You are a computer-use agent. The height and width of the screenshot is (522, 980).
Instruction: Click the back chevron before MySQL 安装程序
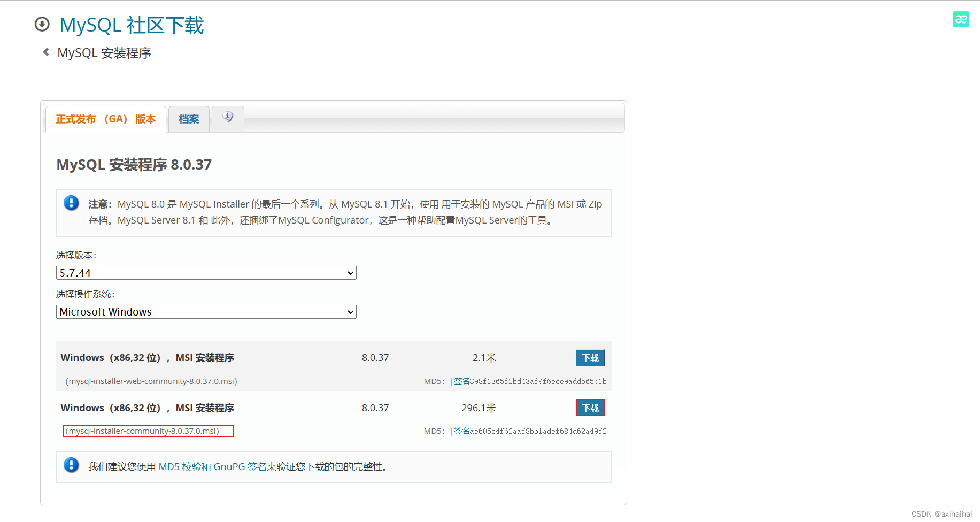(46, 52)
